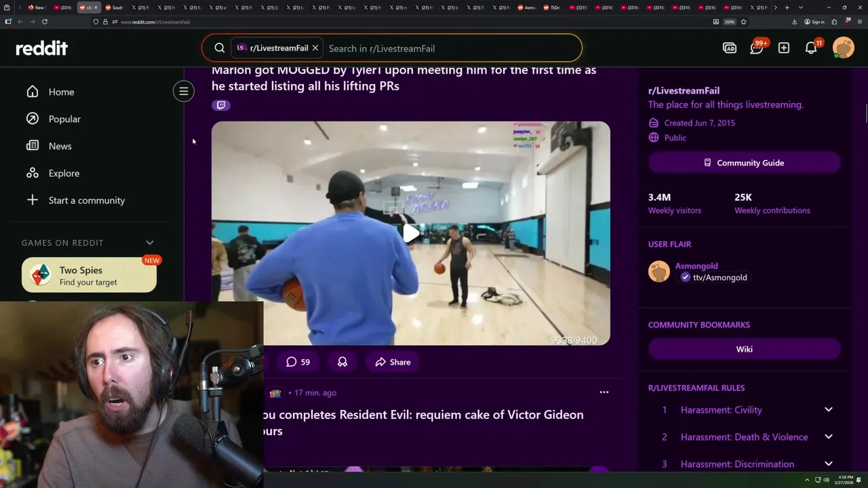Switch to the 'South' browser tab
Image resolution: width=868 pixels, height=488 pixels.
click(115, 7)
